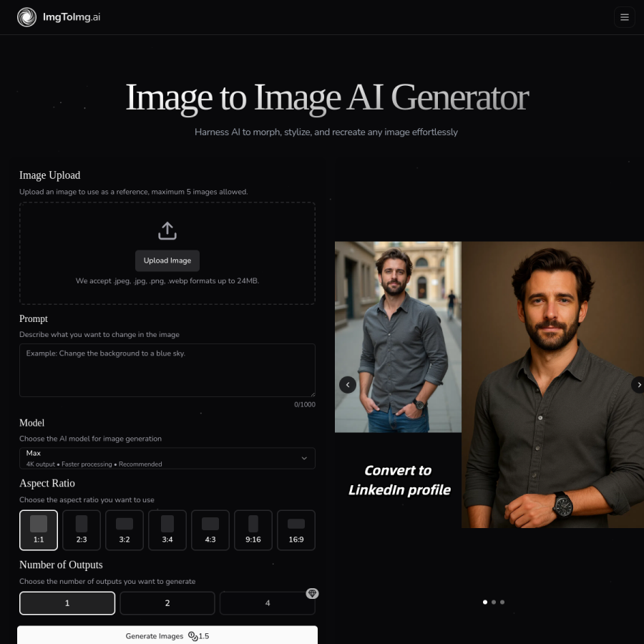Image resolution: width=644 pixels, height=644 pixels.
Task: Click the ImgToImg.ai brand name link
Action: click(72, 17)
